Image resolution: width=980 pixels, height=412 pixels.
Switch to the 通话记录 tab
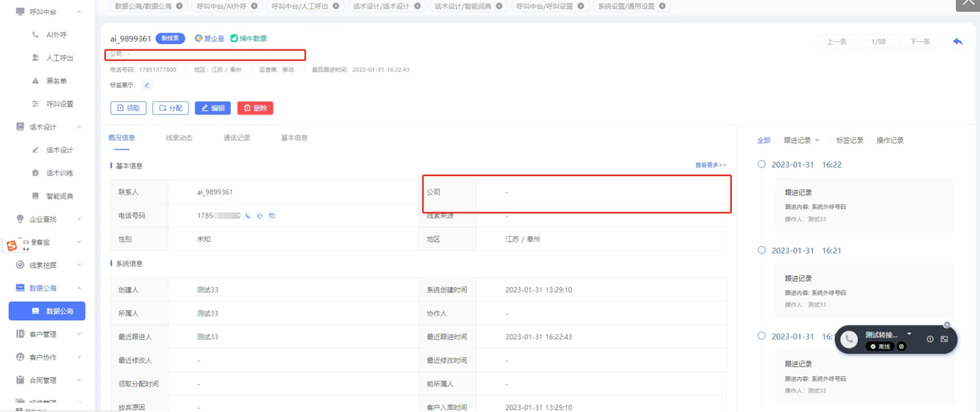pyautogui.click(x=236, y=138)
